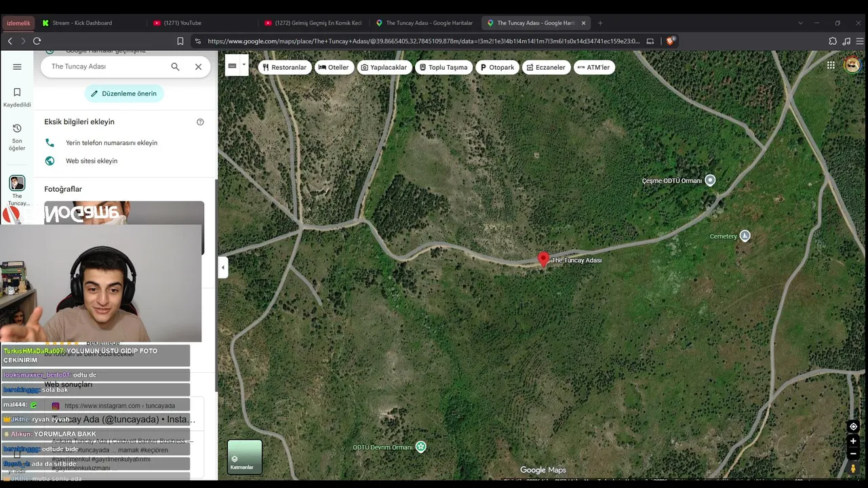Open the page share icon in address bar

click(x=650, y=41)
